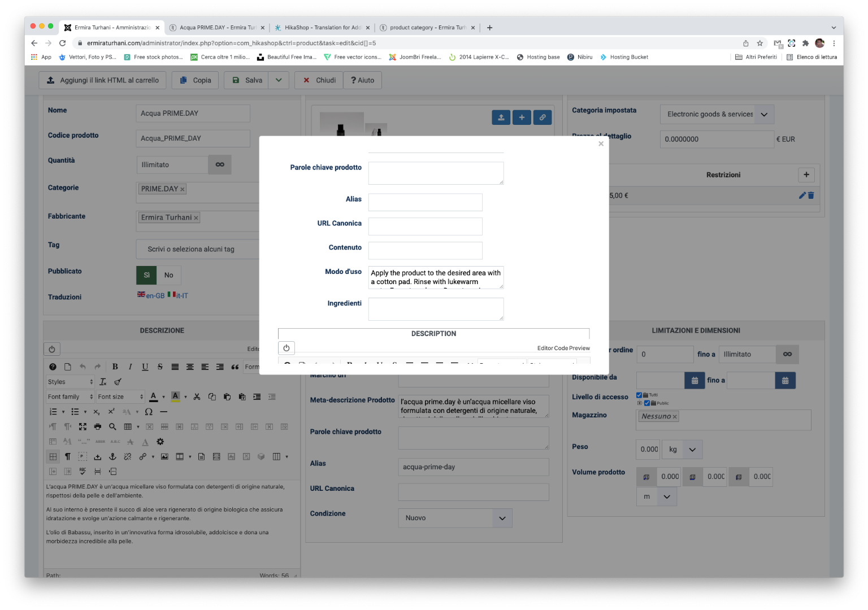Set Pubblicato to No
Screen dimensions: 868x610
(x=169, y=275)
